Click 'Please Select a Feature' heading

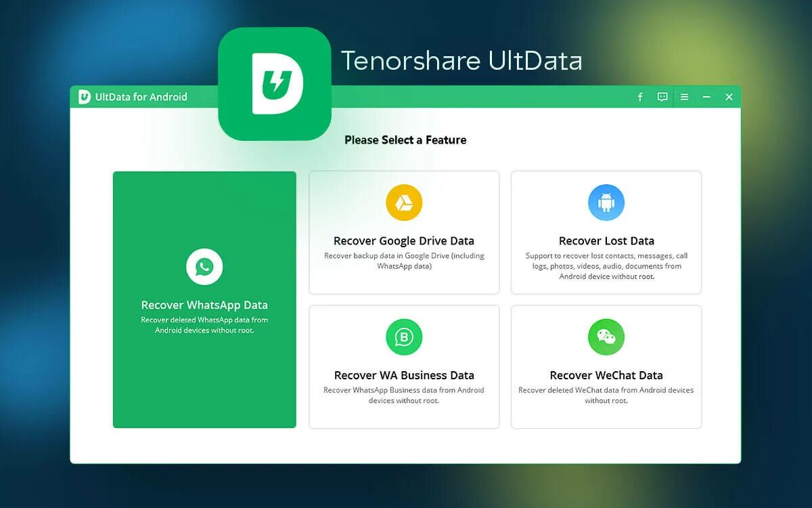click(x=405, y=140)
